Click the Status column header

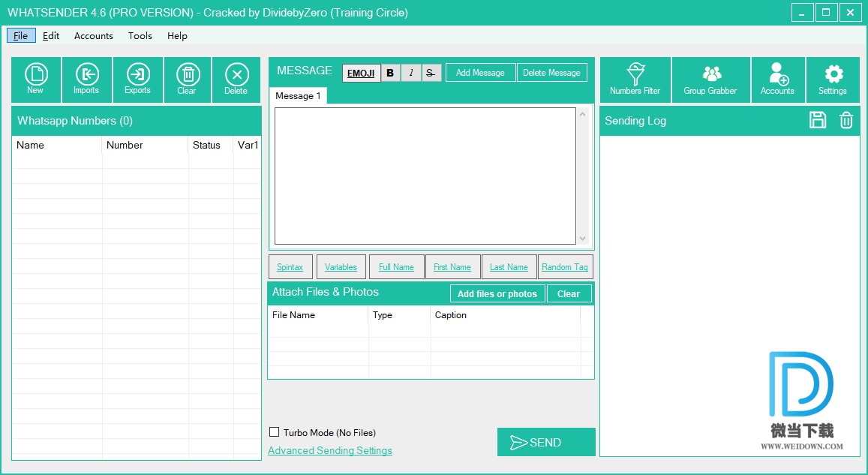(x=211, y=145)
